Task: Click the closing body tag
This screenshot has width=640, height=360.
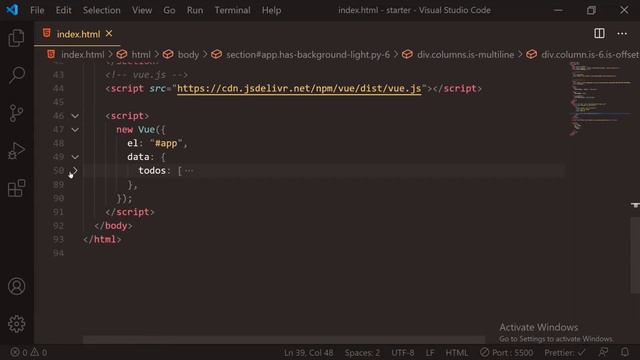Action: pos(113,226)
